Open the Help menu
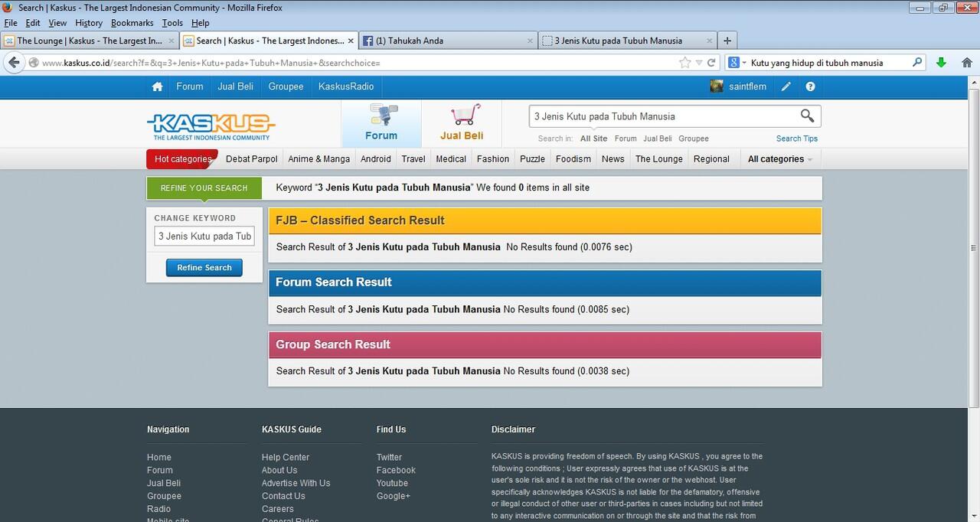980x522 pixels. pos(200,23)
